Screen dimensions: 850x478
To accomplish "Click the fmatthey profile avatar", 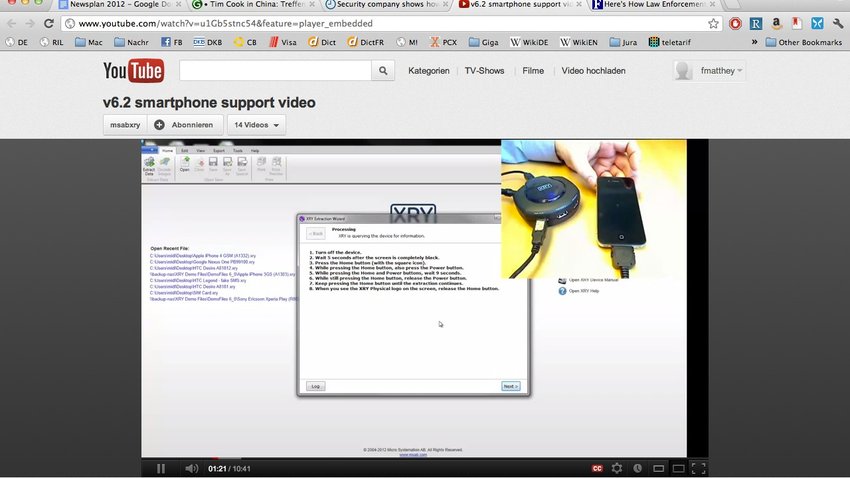I will 683,71.
